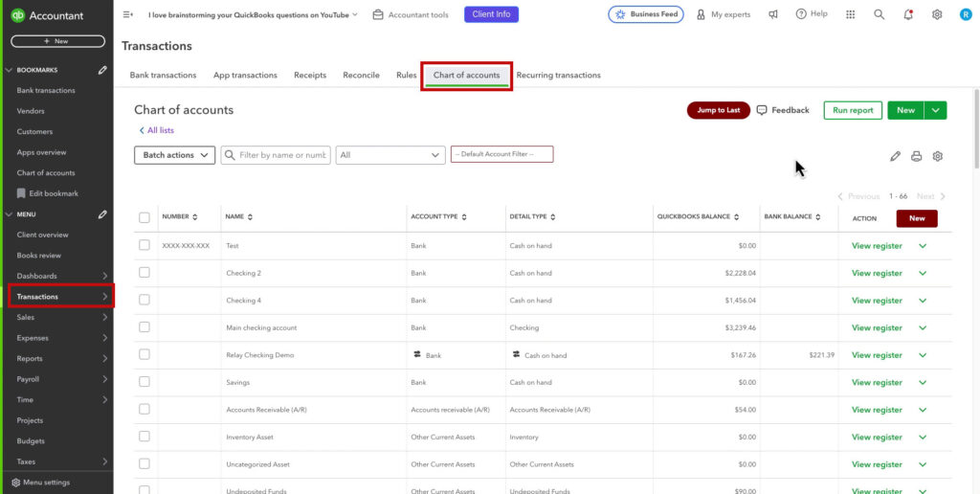Toggle the select-all header checkbox
980x494 pixels.
[x=145, y=217]
